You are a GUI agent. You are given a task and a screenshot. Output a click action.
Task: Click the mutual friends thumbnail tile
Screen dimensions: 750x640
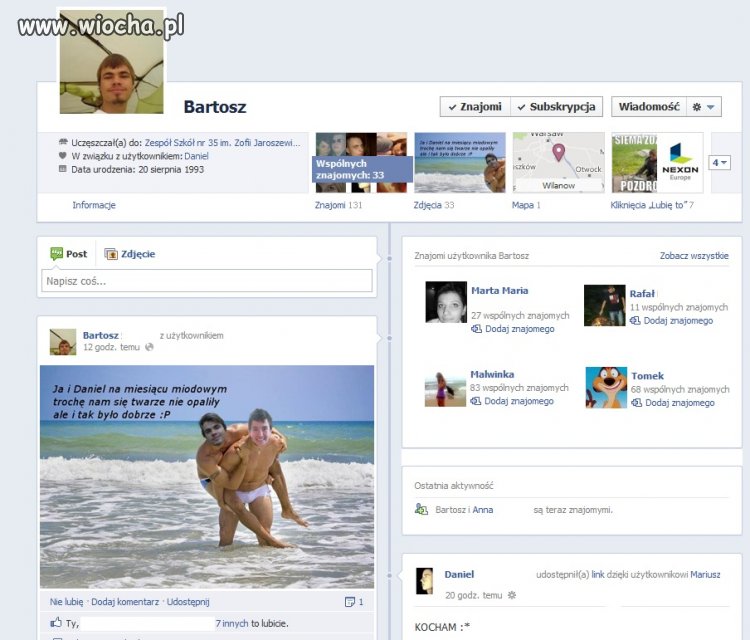click(361, 163)
